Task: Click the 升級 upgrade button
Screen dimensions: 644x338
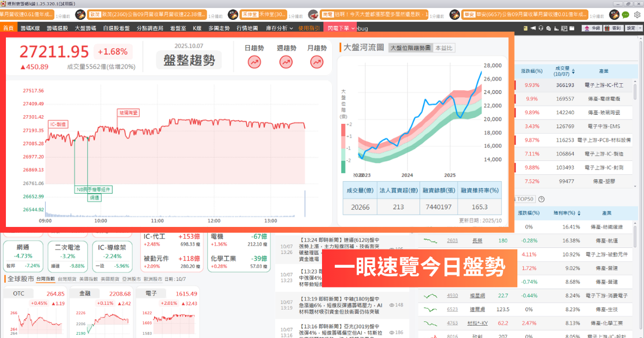Action: click(x=592, y=28)
